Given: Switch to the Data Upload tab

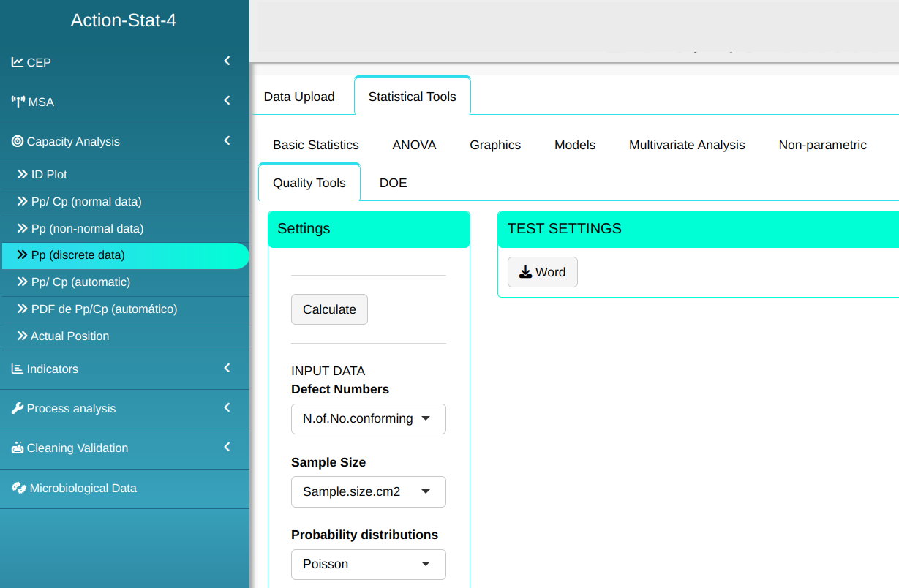Looking at the screenshot, I should click(x=299, y=97).
